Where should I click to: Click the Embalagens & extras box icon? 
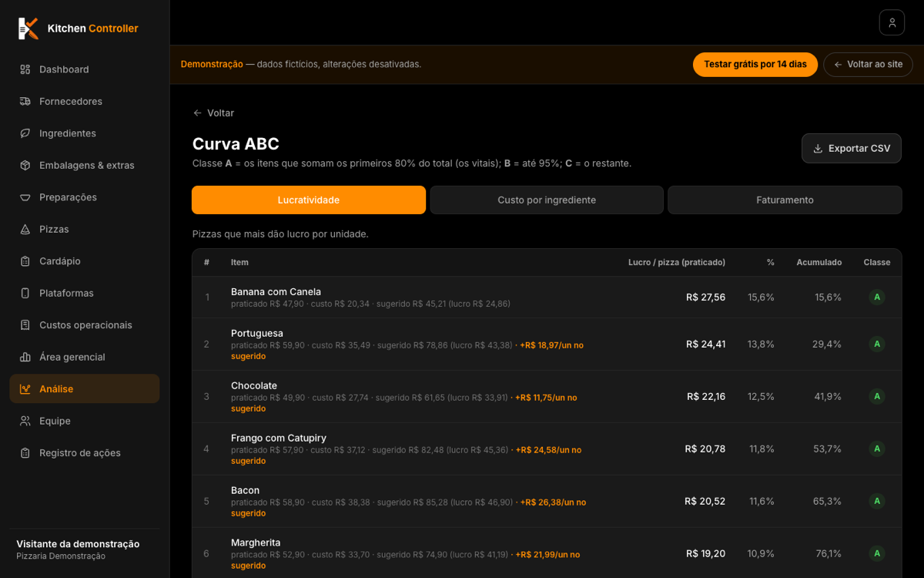(25, 165)
